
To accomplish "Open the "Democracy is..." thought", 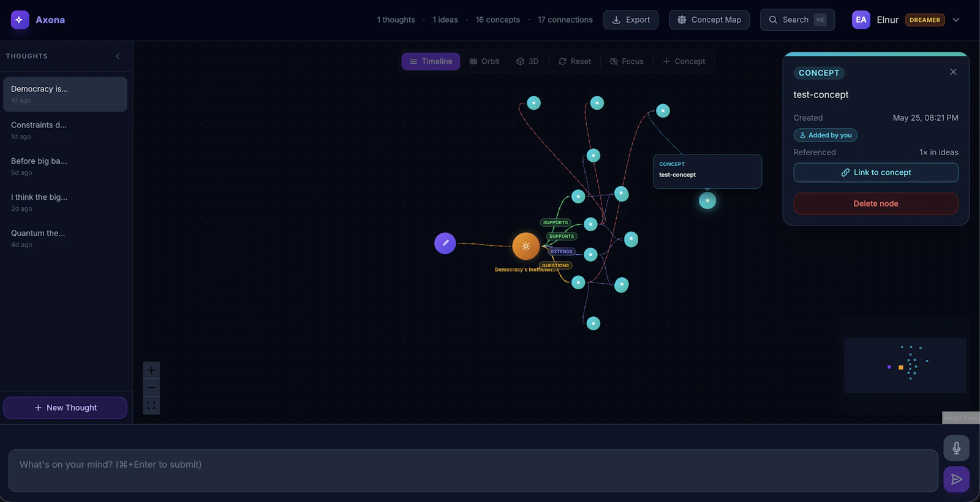I will (65, 94).
